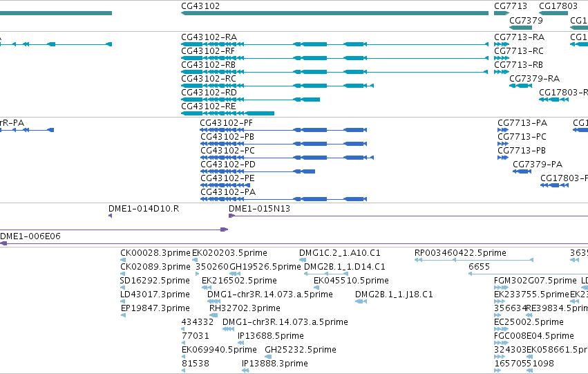Click EST IP13688.5prime
This screenshot has width=588, height=374.
(x=270, y=337)
